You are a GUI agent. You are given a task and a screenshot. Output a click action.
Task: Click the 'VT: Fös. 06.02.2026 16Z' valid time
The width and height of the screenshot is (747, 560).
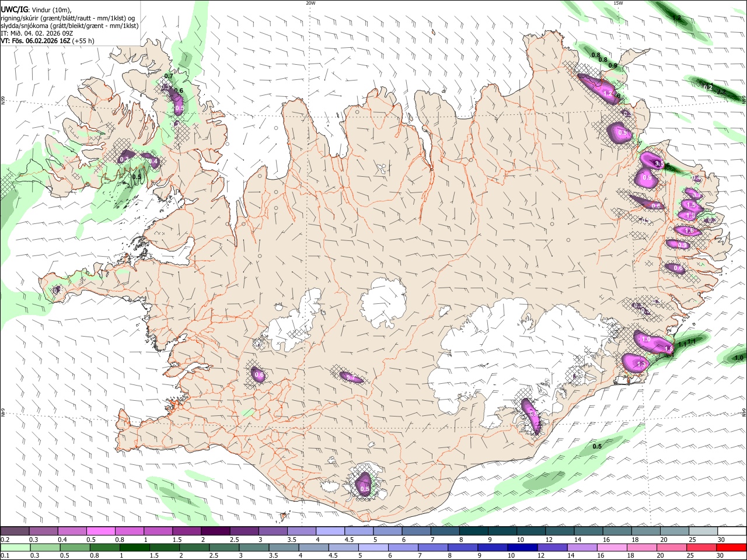click(35, 41)
